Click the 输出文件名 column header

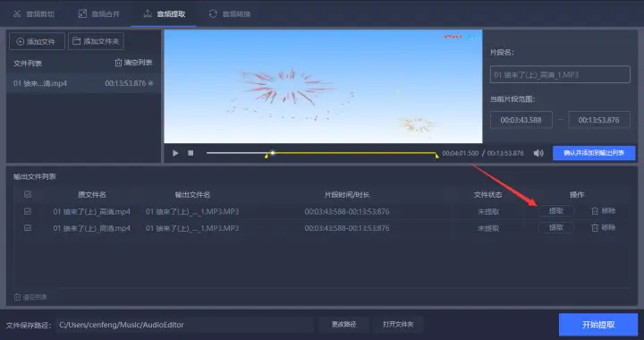192,195
